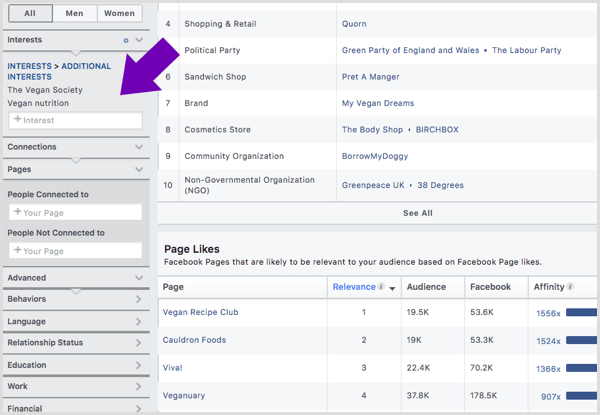Click the add Interest input field
600x415 pixels.
75,120
